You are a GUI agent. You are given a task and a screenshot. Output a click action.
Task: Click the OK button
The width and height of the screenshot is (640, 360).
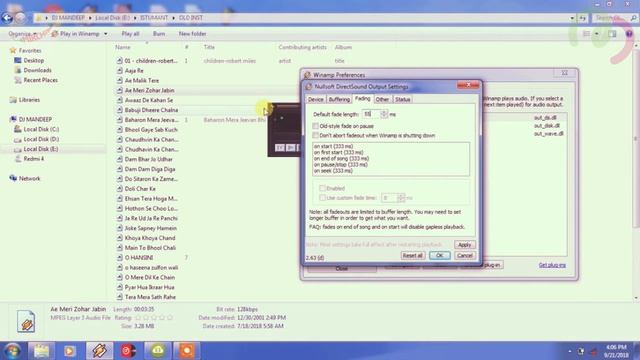pyautogui.click(x=440, y=255)
